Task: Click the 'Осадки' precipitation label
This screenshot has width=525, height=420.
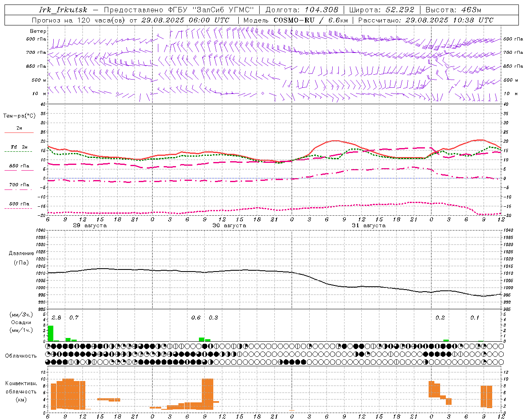Action: point(21,322)
